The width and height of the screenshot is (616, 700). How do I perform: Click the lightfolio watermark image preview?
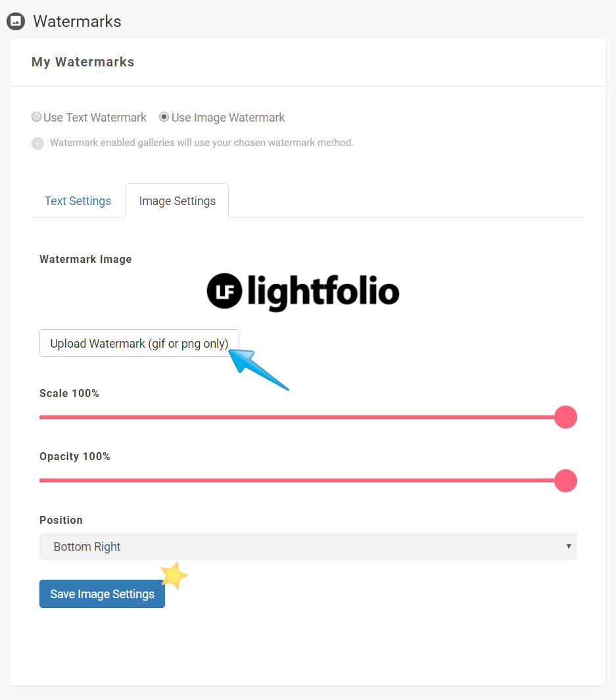[303, 292]
